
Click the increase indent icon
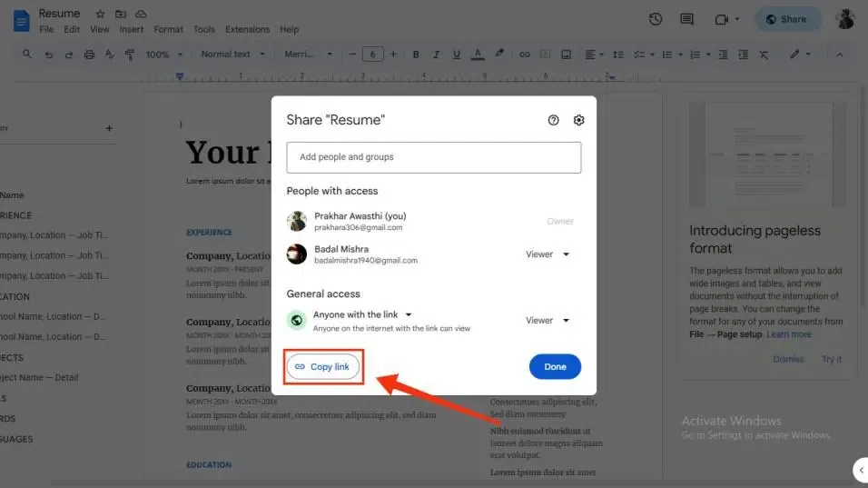(743, 55)
